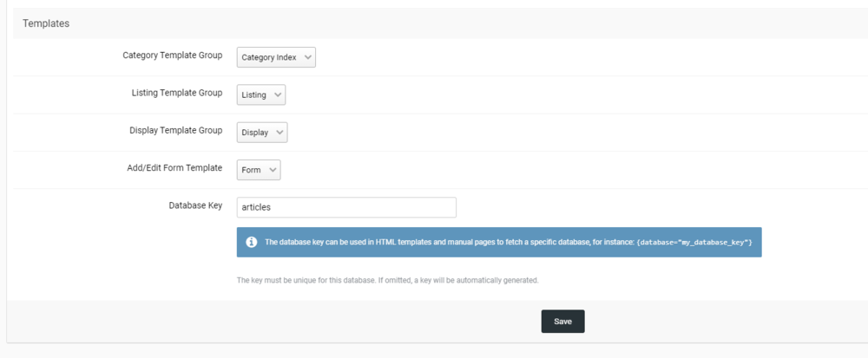The image size is (868, 358).
Task: Click the chevron arrow beside Category Index
Action: [309, 58]
